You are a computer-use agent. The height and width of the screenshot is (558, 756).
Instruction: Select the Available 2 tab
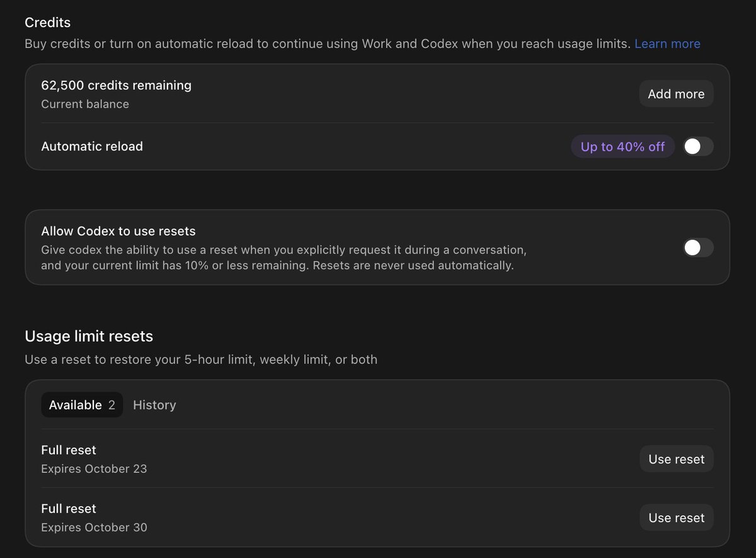click(x=82, y=405)
